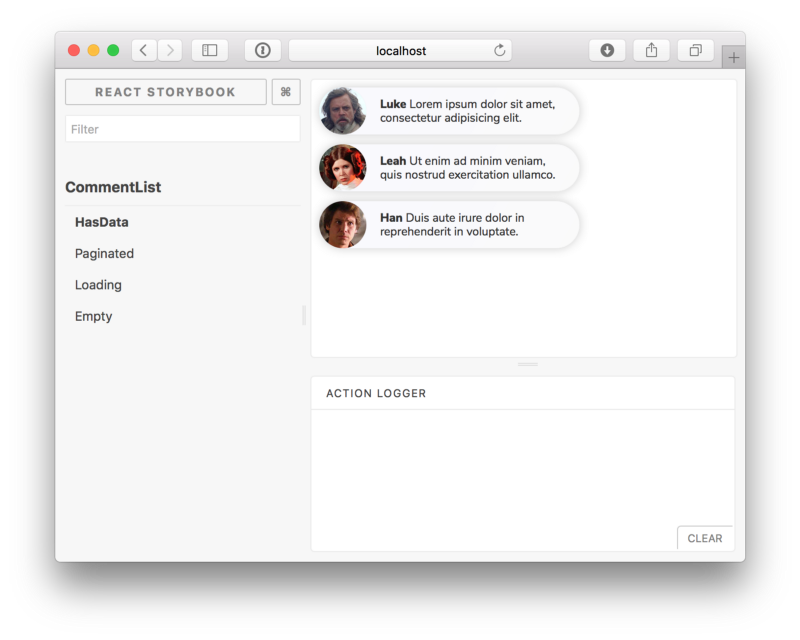Maximize the Safari window
800x640 pixels.
113,50
